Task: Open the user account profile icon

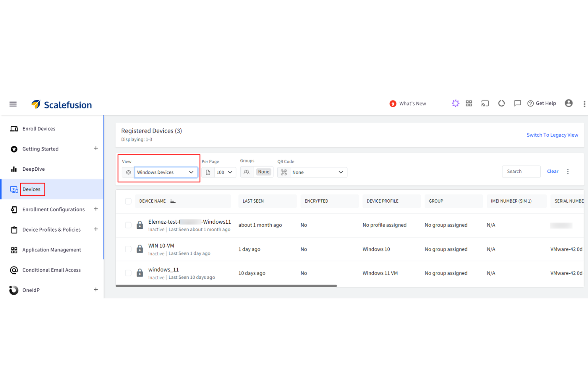Action: [569, 103]
